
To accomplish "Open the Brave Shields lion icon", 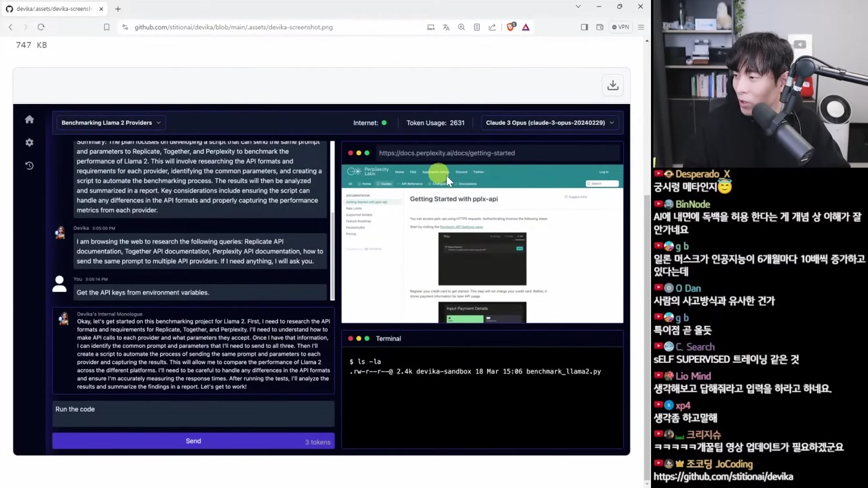I will 511,27.
